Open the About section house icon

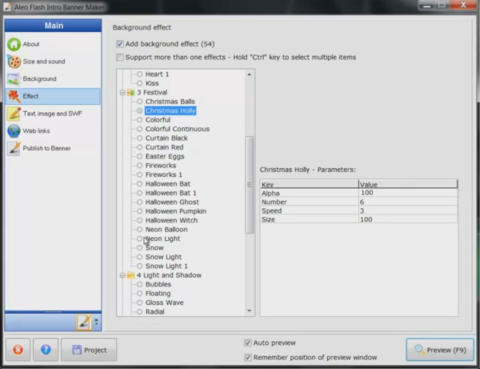[x=14, y=44]
